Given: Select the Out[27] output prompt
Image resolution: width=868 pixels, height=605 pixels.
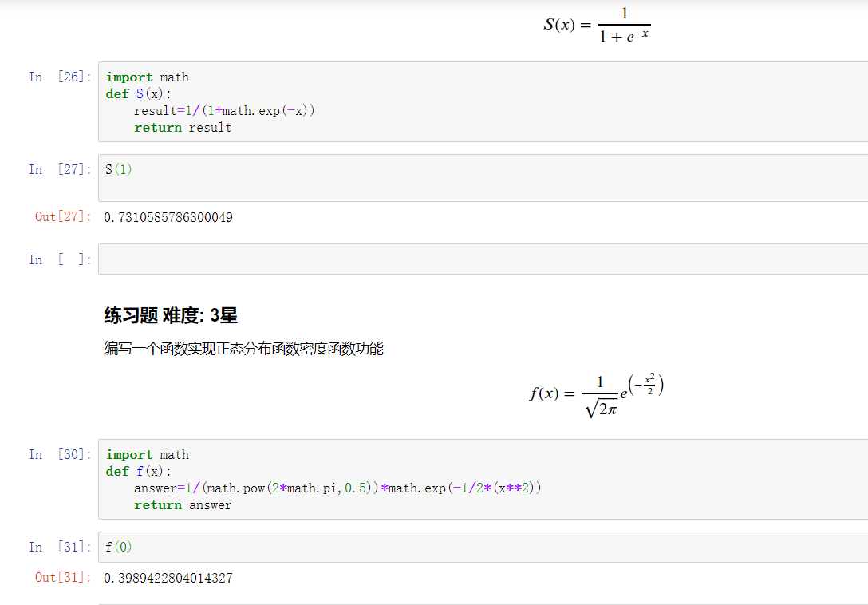Looking at the screenshot, I should click(x=63, y=217).
